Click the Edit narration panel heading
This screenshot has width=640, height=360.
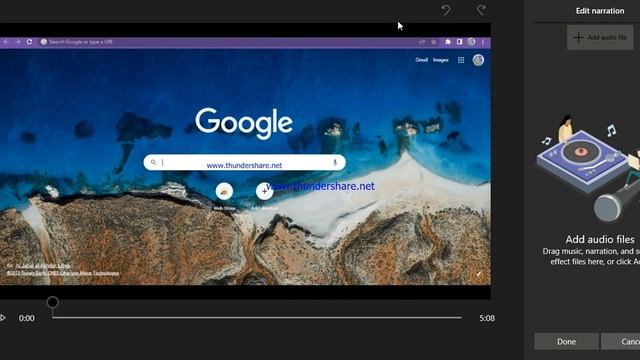coord(600,11)
